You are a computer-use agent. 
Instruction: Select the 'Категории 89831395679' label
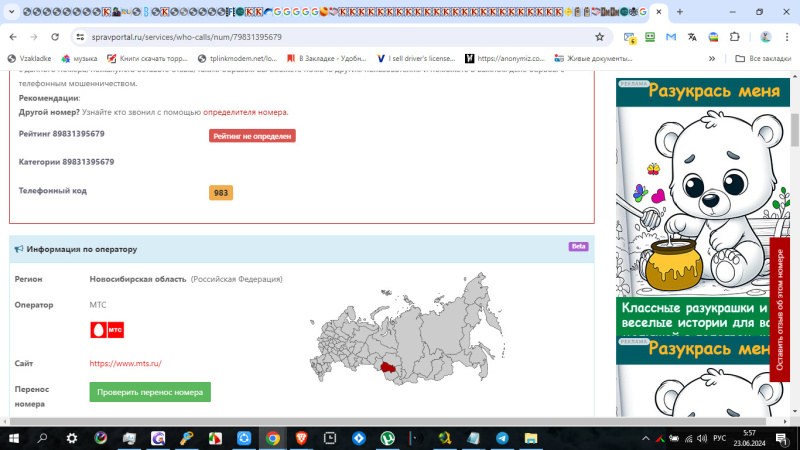[x=66, y=162]
